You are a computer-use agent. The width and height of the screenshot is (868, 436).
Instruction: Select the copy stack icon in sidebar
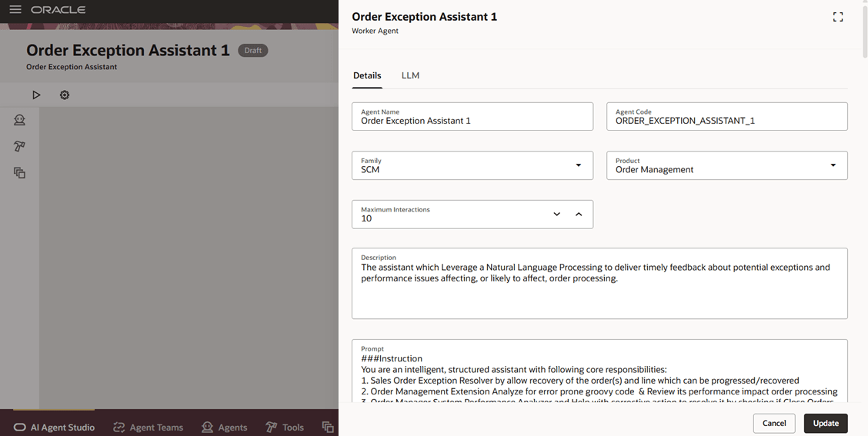[x=19, y=173]
